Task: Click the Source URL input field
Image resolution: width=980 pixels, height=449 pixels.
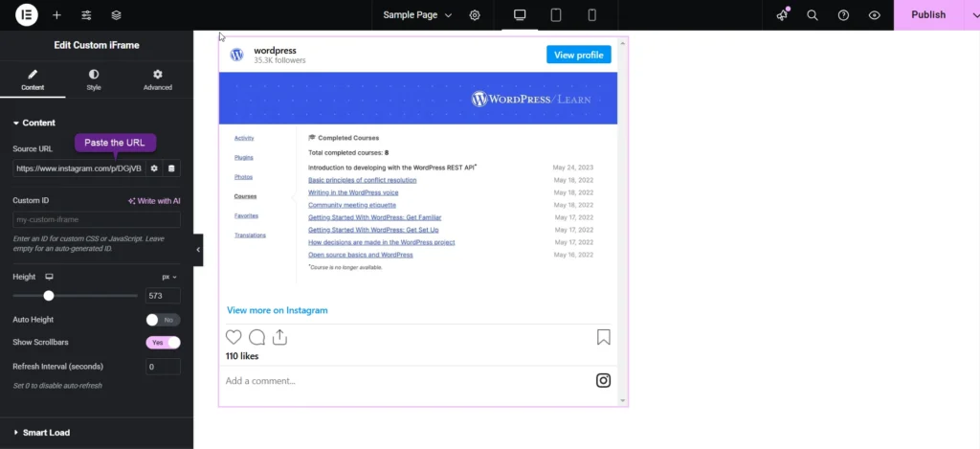Action: (x=78, y=168)
